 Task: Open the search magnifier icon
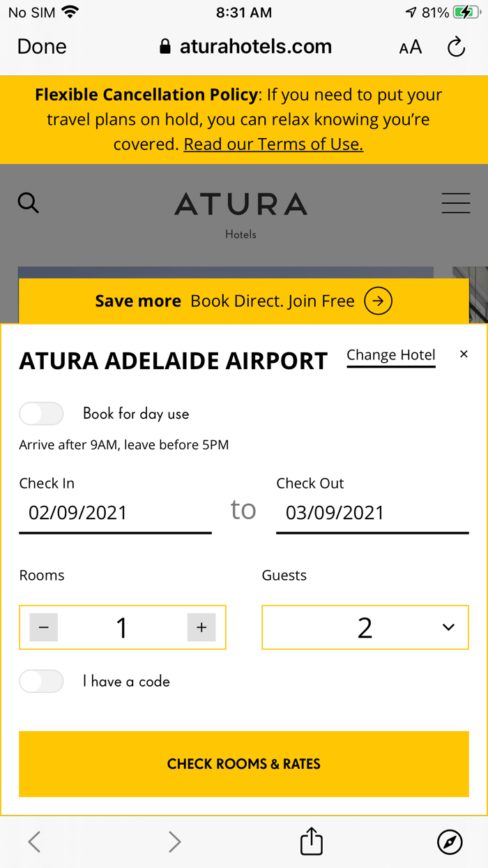28,203
